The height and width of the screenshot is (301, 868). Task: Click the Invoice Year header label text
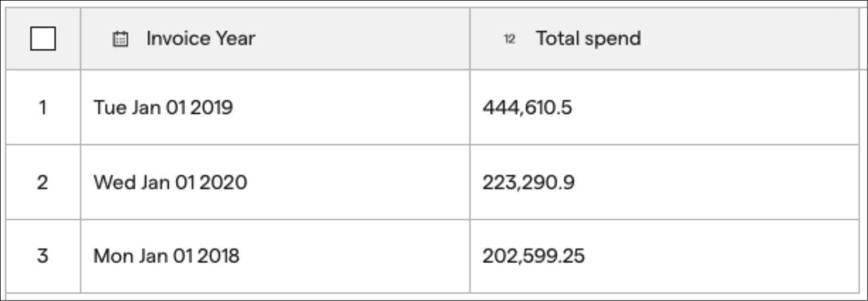click(201, 39)
